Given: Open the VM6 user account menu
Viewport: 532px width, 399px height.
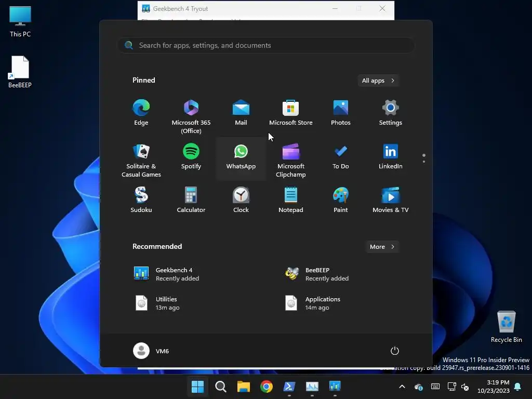Looking at the screenshot, I should point(151,351).
